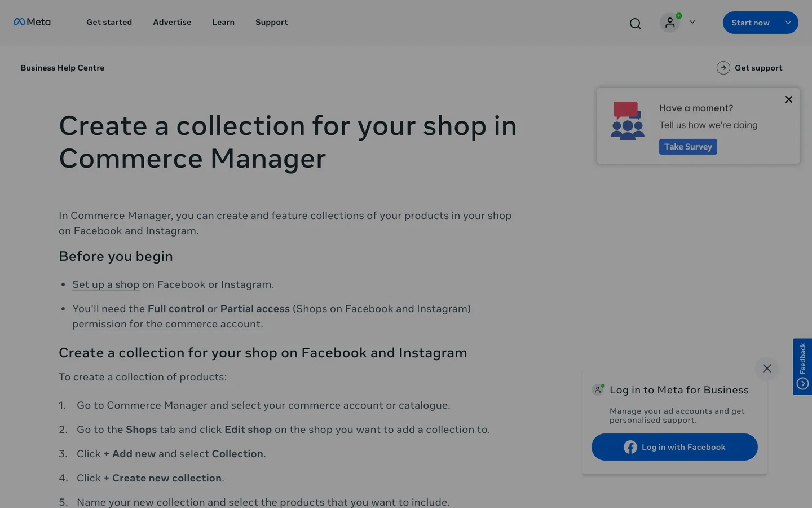The width and height of the screenshot is (812, 508).
Task: Dismiss the Log in to Meta popup
Action: 767,368
